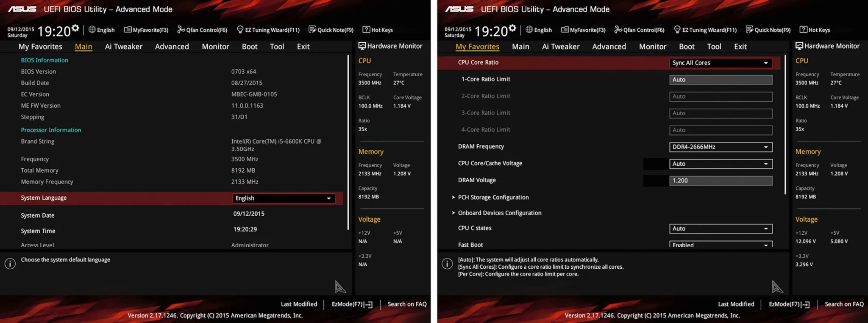Screen dimensions: 868x323
Task: Click the BIOS Version value 0703 x64
Action: click(x=244, y=72)
